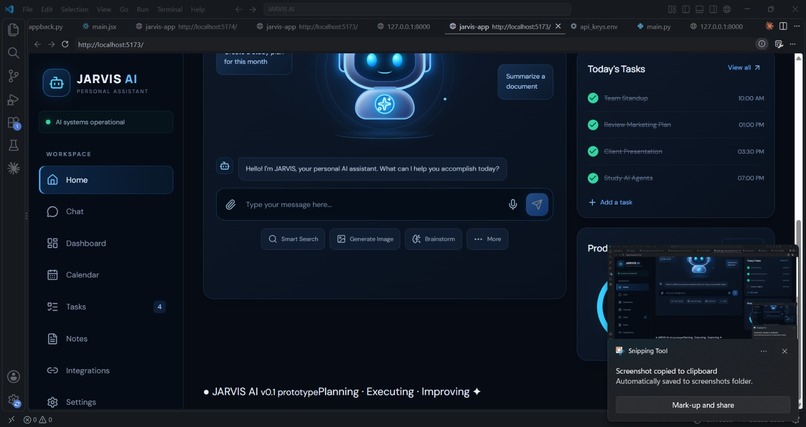This screenshot has height=427, width=806.
Task: Click the Smart Search button
Action: [x=293, y=239]
